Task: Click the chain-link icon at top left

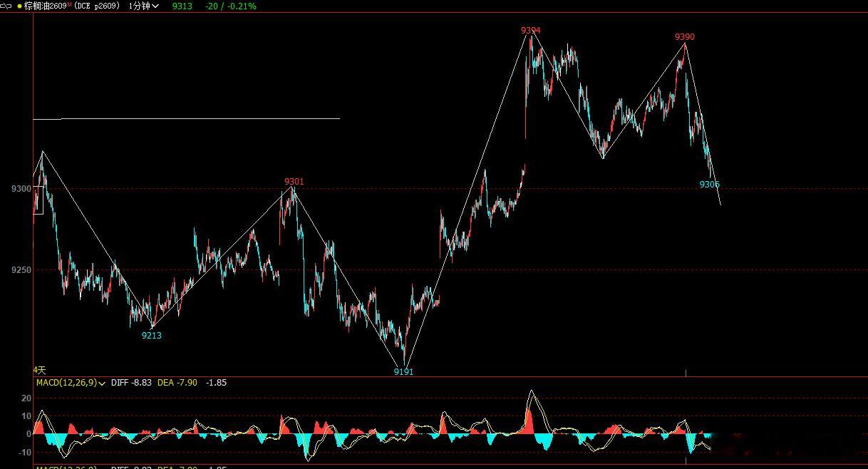Action: point(7,6)
